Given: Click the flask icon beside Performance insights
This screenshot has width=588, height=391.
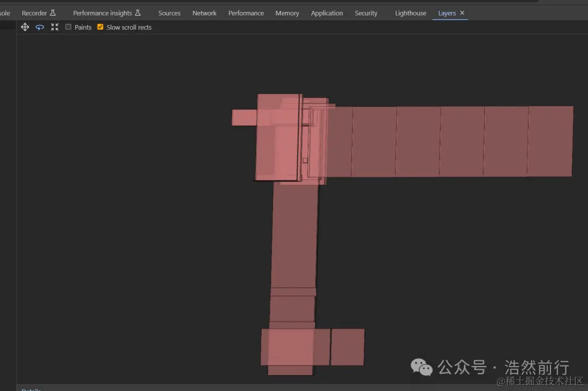Looking at the screenshot, I should click(138, 13).
